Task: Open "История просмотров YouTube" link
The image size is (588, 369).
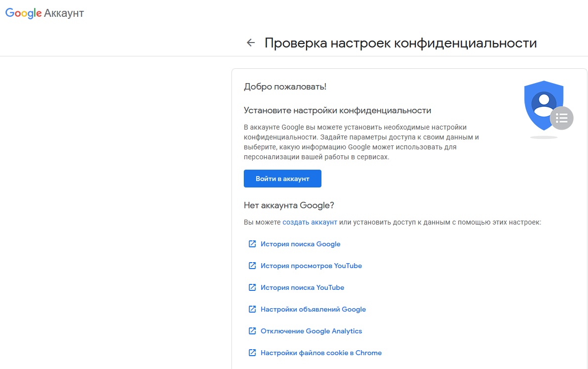Action: (311, 266)
